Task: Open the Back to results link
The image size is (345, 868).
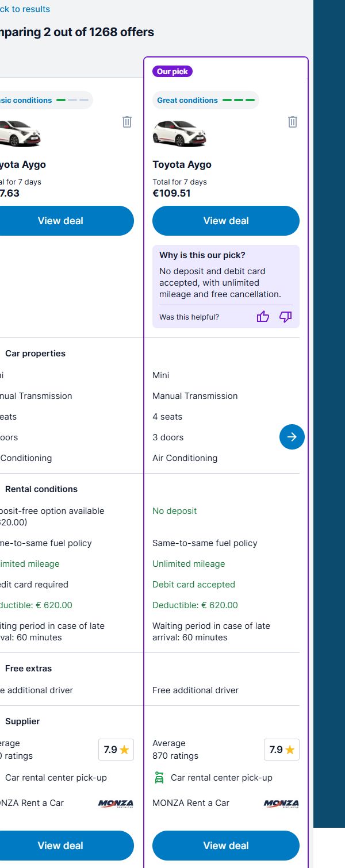Action: [x=25, y=9]
